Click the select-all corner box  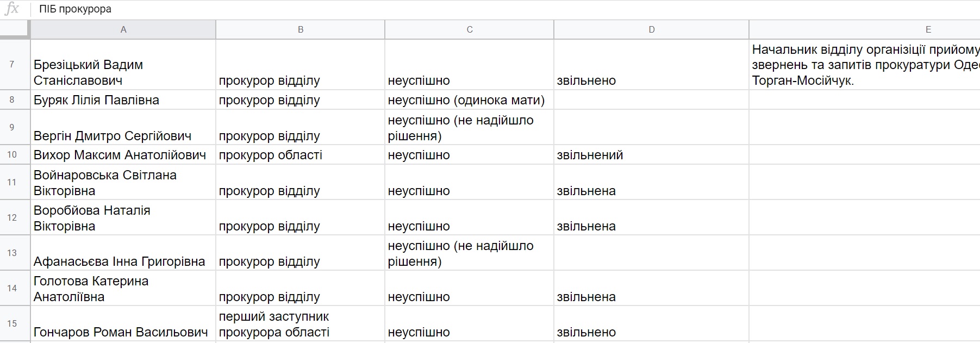(x=15, y=29)
